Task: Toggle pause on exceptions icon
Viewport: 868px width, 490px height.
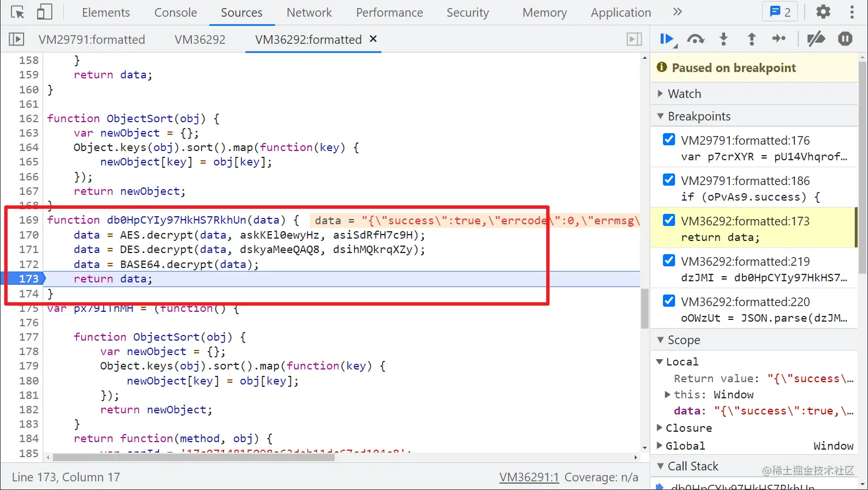Action: (846, 39)
